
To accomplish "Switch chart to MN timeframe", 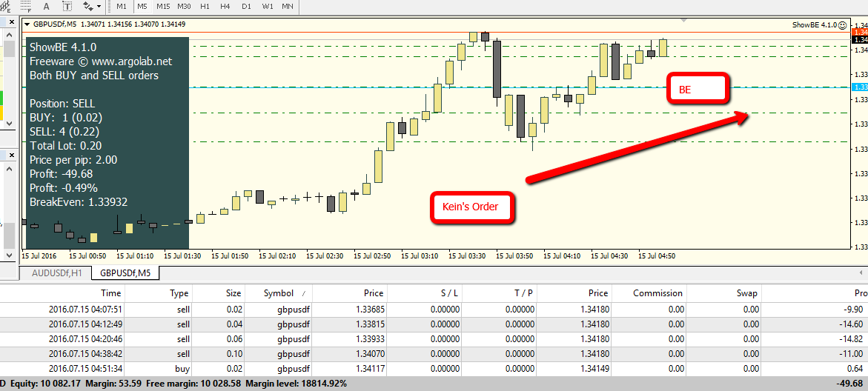I will 288,7.
